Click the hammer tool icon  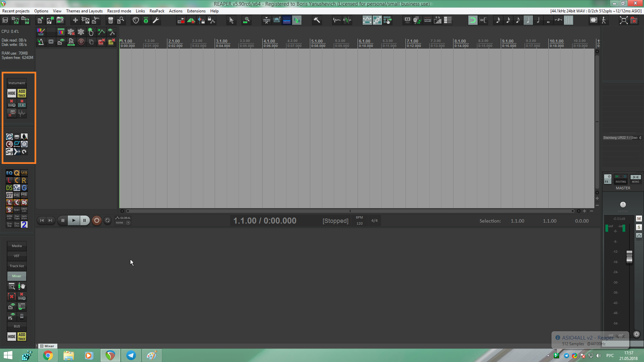317,20
